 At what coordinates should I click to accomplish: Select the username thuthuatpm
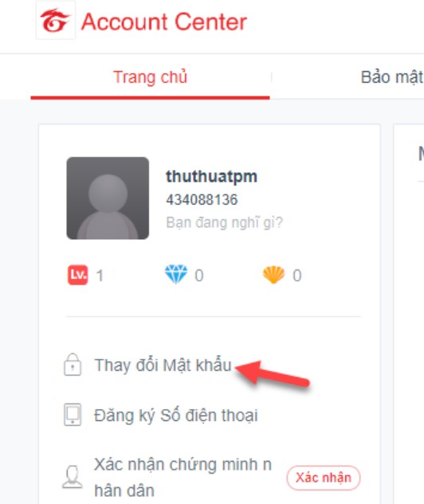pyautogui.click(x=212, y=176)
